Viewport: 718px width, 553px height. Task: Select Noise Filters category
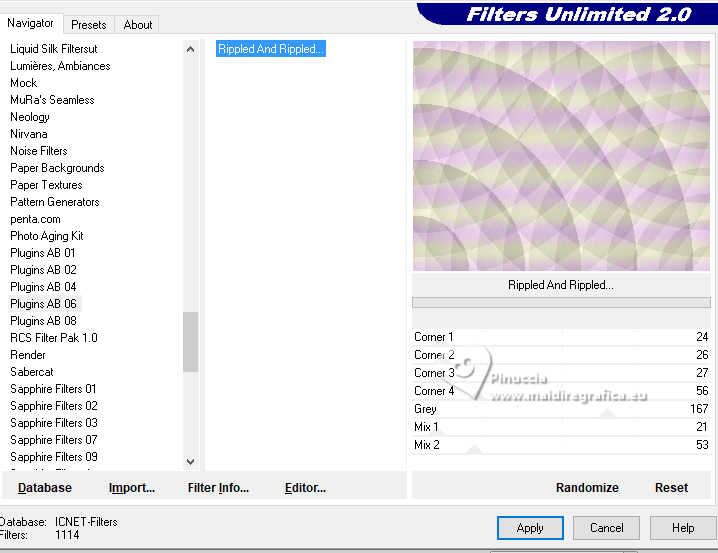pos(38,151)
